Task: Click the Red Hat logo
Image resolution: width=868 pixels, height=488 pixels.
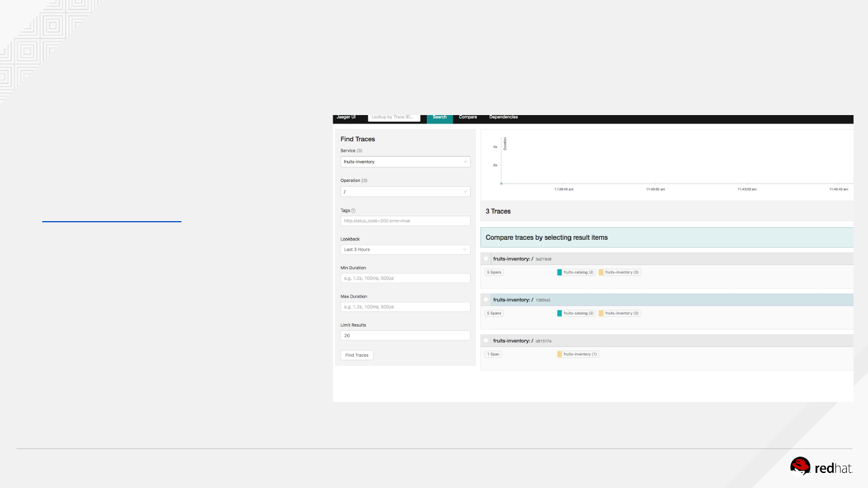Action: (x=822, y=468)
